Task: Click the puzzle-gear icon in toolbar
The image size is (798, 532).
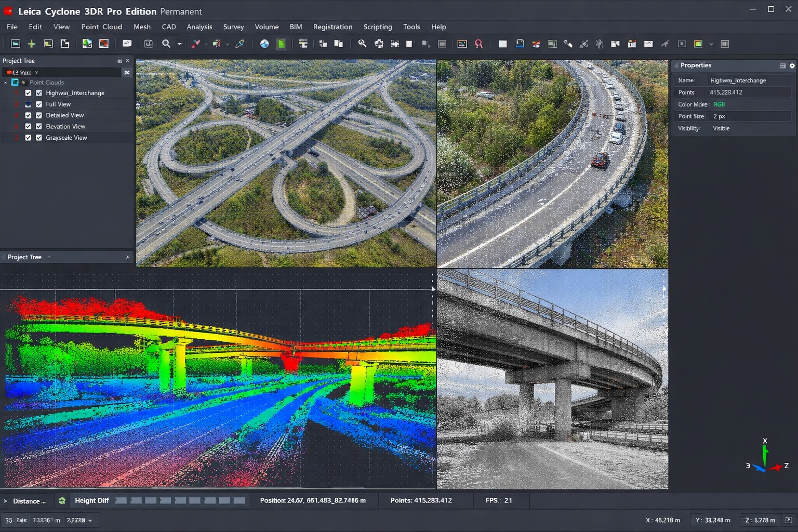Action: 379,44
